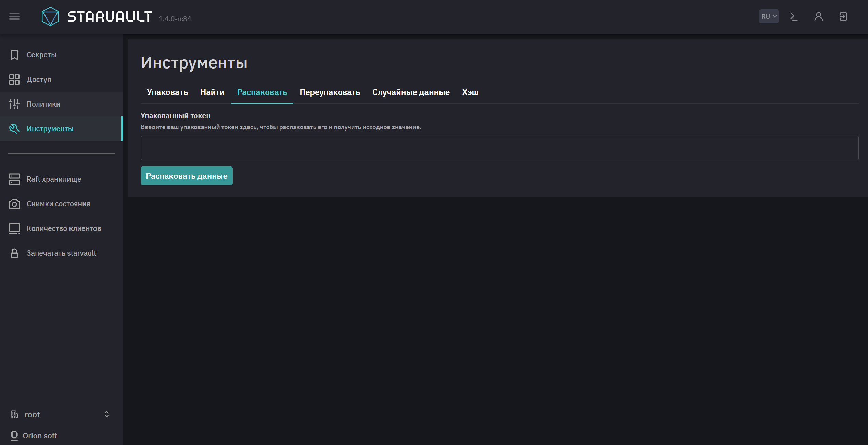Image resolution: width=868 pixels, height=445 pixels.
Task: Click the Распаковать данные button
Action: (187, 176)
